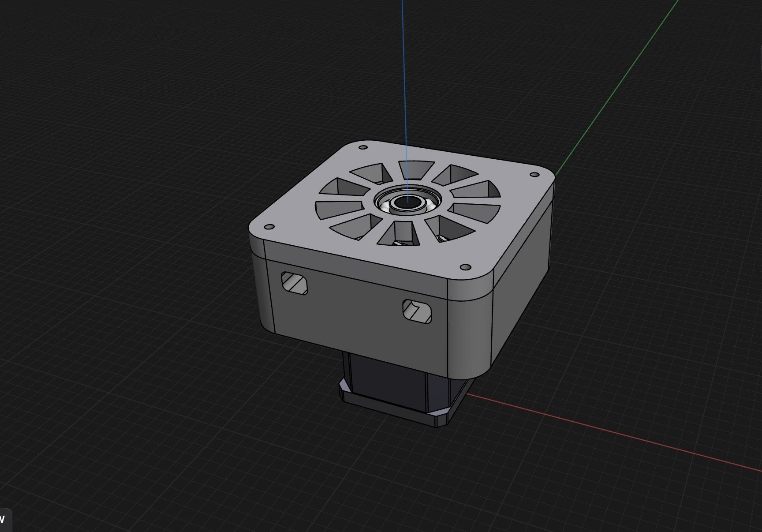Click empty grid floor to deselect
Viewport: 762px width, 532px height.
[132, 397]
